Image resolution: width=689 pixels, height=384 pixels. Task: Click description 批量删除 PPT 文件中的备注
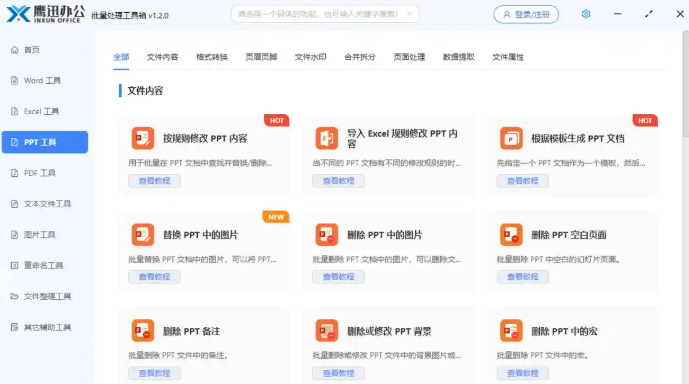pyautogui.click(x=178, y=355)
